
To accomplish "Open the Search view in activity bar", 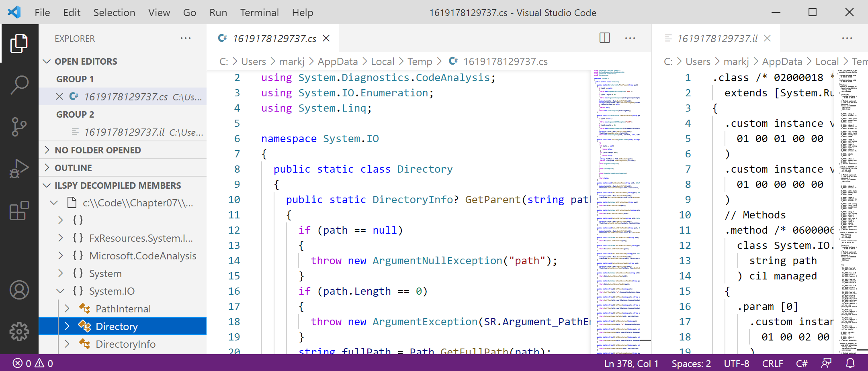I will coord(19,85).
